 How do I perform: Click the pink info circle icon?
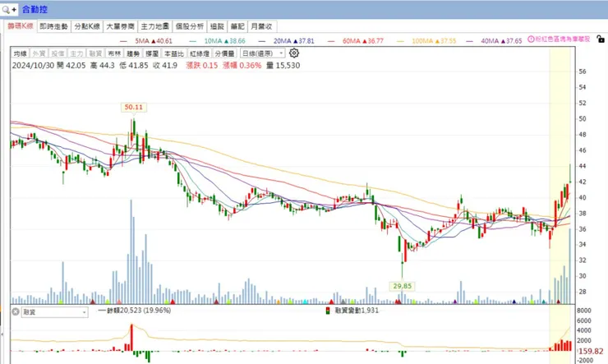tap(531, 39)
